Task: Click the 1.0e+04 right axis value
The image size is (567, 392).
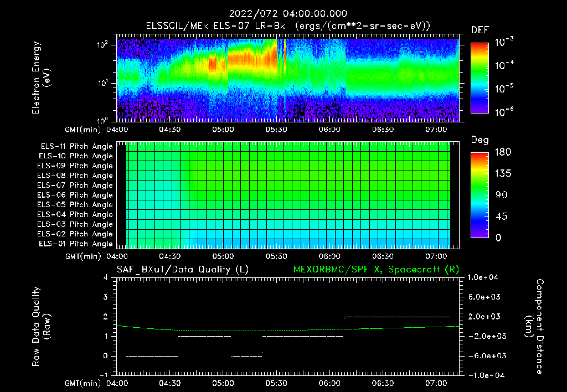Action: click(483, 278)
